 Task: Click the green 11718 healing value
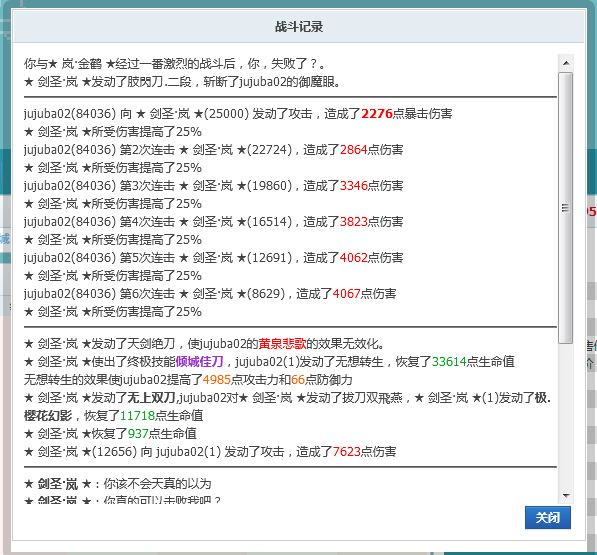(137, 415)
